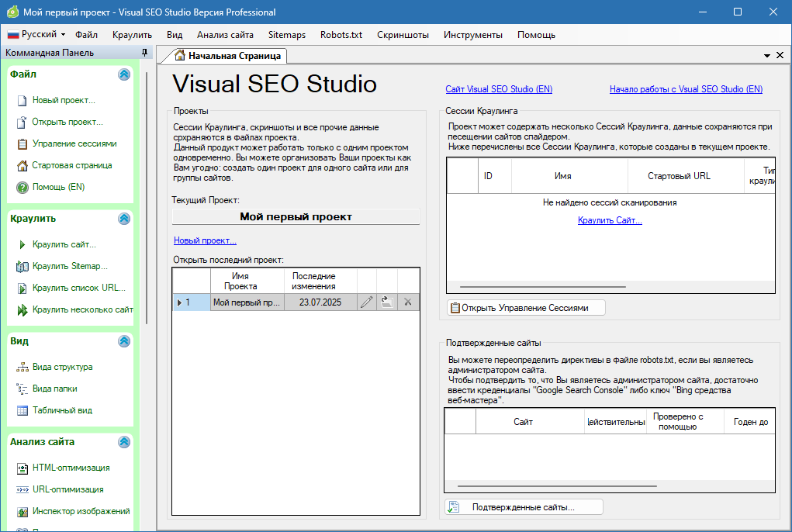
Task: Open the Сайт Visual SEO Studio (EN) link
Action: tap(499, 89)
